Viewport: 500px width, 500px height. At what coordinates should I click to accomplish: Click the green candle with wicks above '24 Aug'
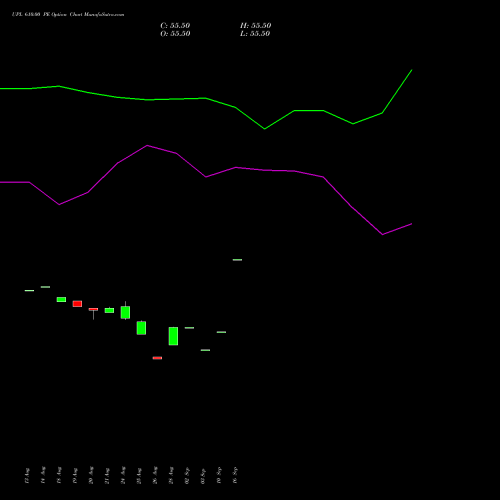coord(125,312)
